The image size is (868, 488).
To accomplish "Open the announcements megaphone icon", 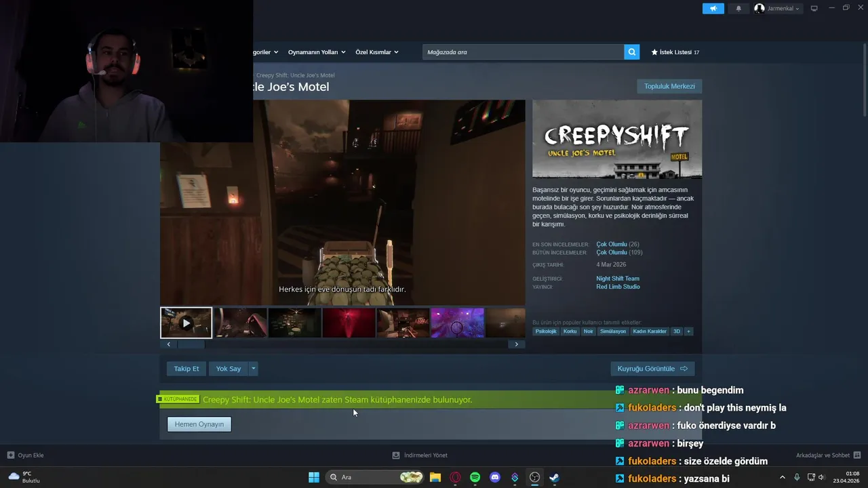I will click(713, 8).
